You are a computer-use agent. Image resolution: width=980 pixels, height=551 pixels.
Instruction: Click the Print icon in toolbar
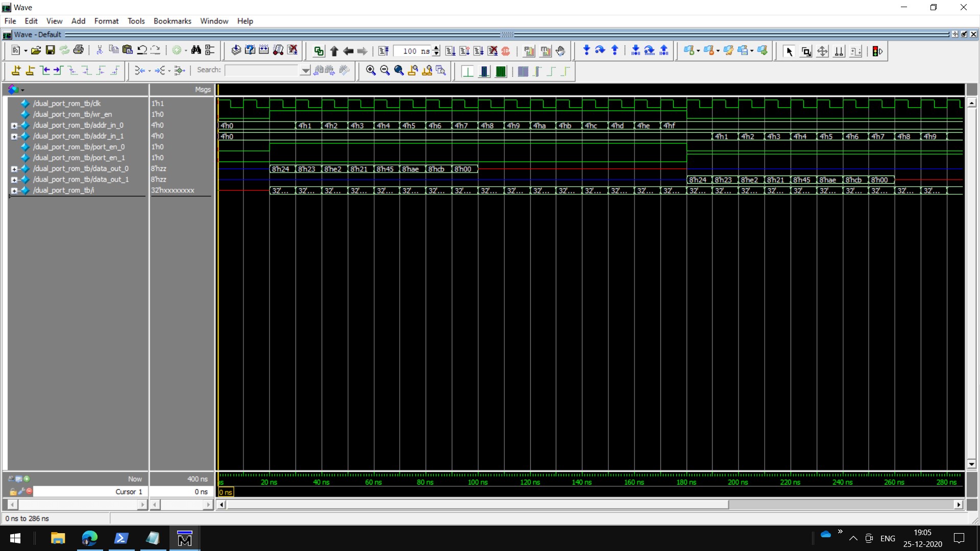tap(78, 51)
